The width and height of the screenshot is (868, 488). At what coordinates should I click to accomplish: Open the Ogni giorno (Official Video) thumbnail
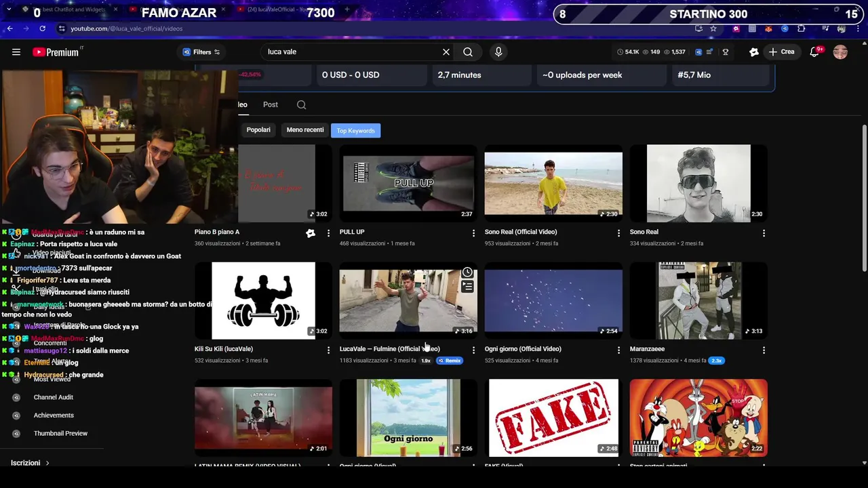click(x=553, y=300)
